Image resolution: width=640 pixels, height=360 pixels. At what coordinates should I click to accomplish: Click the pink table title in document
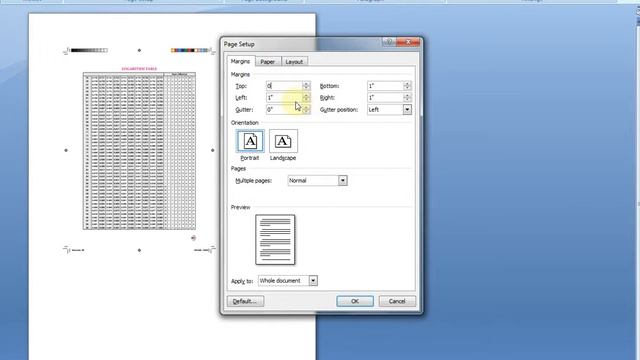pos(139,69)
